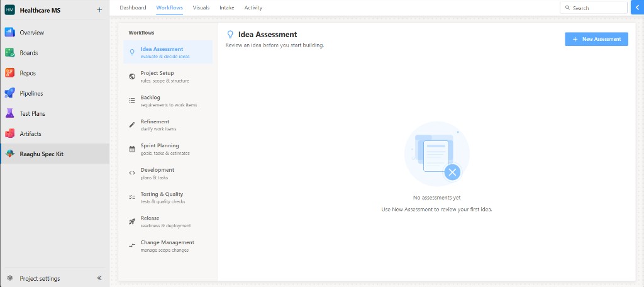This screenshot has width=644, height=287.
Task: Open the Raaghu Spec Kit icon
Action: pos(10,154)
